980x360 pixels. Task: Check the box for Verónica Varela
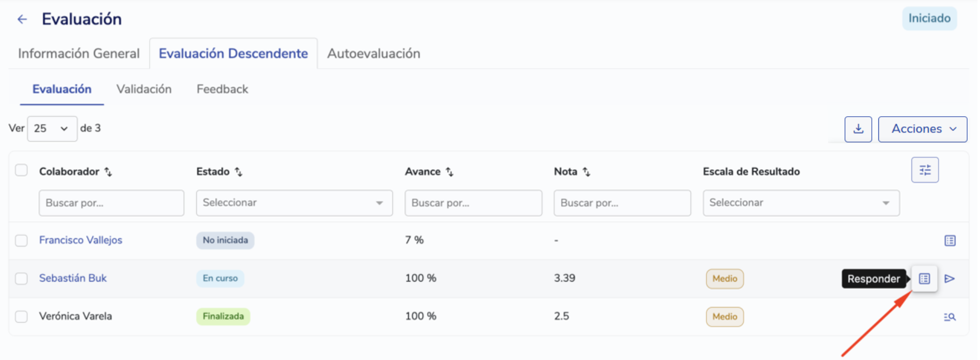[x=21, y=317]
